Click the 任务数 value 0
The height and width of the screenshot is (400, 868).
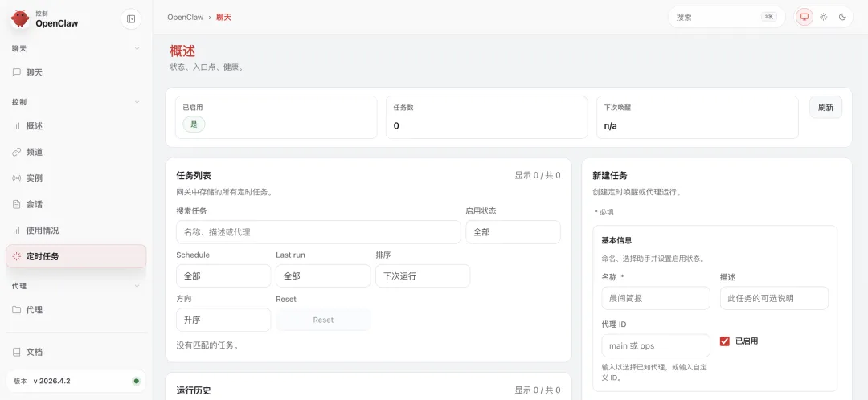click(x=396, y=125)
